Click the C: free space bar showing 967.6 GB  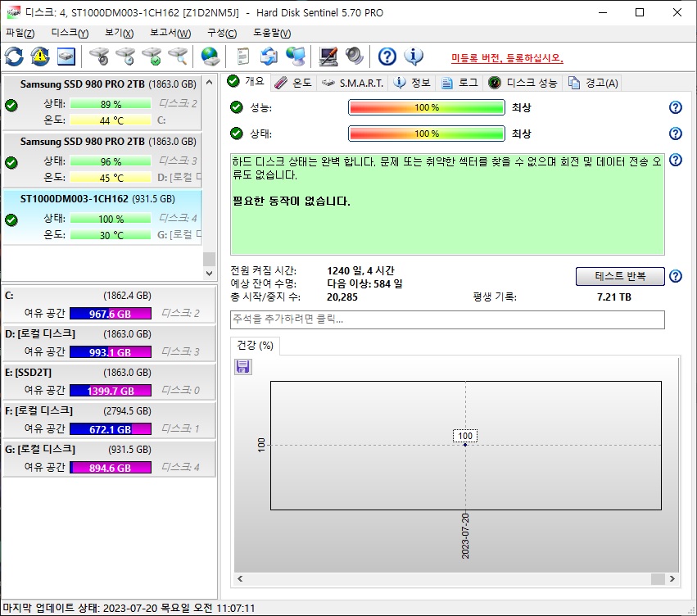click(111, 314)
